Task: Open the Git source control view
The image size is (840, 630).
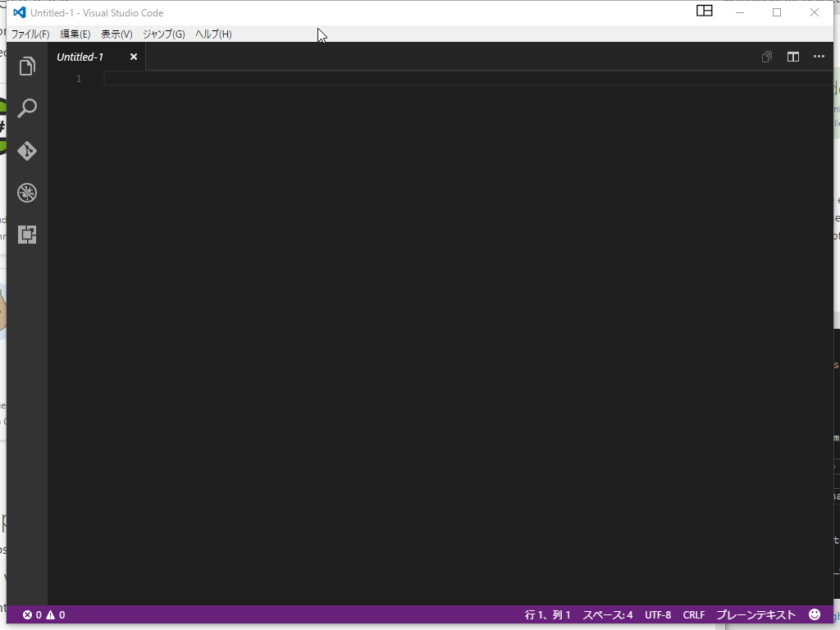Action: point(27,151)
